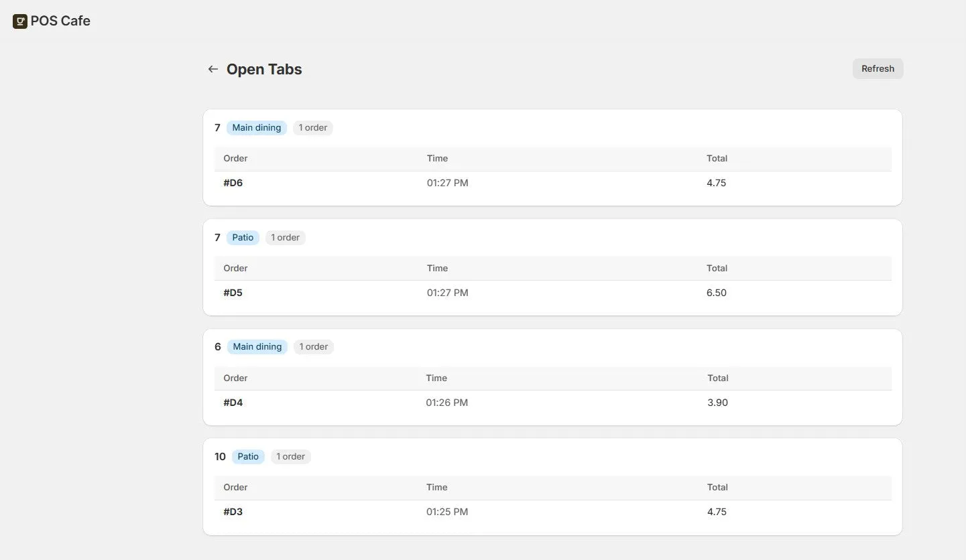Click table number 7 above order #D6
Screen dimensions: 966x560
[217, 127]
